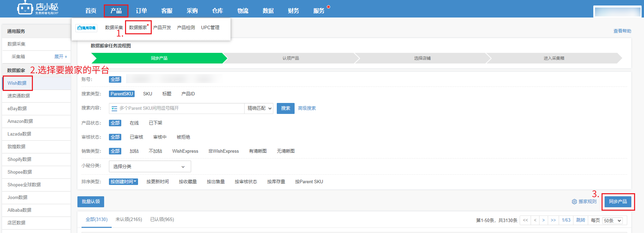Image resolution: width=644 pixels, height=233 pixels.
Task: Open 高级搜索 link
Action: (x=307, y=108)
